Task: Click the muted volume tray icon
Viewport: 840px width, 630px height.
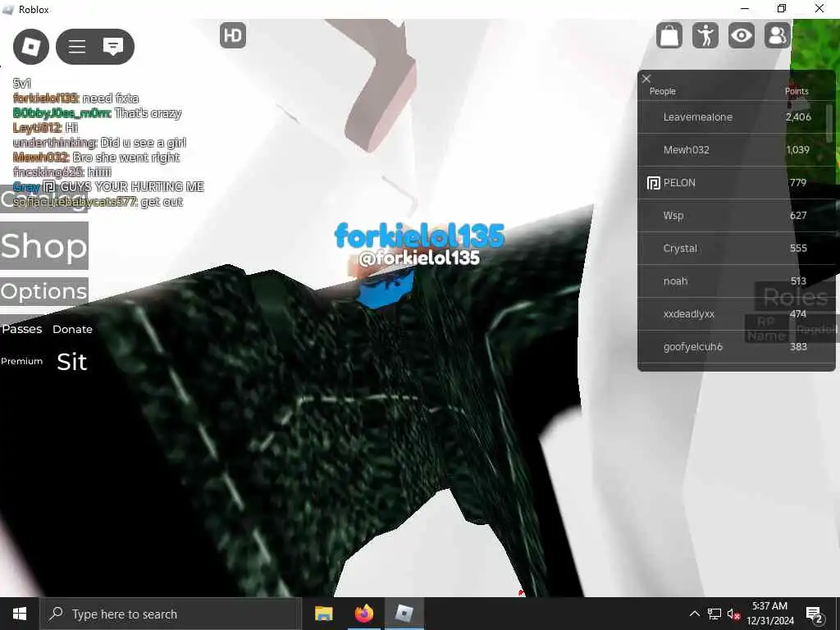Action: (x=733, y=614)
